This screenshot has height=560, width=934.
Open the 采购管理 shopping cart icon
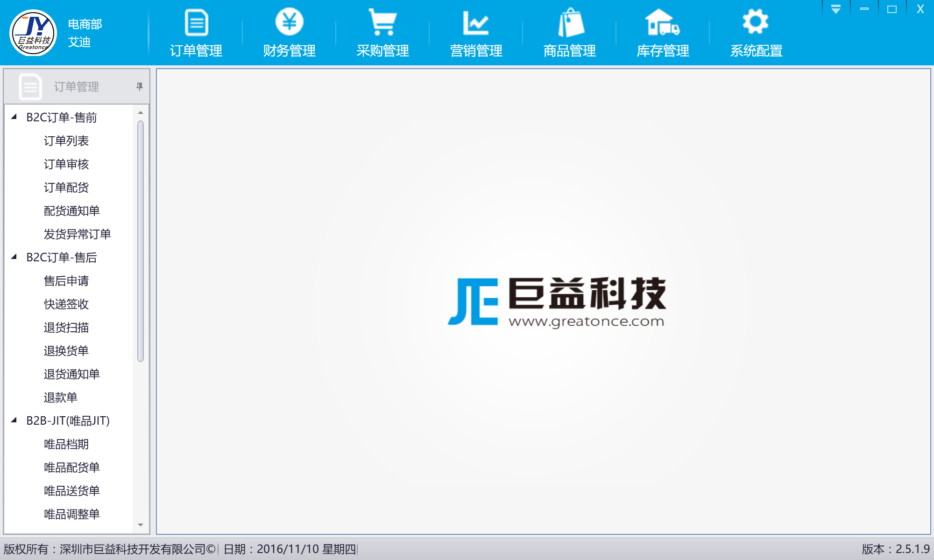coord(382,22)
